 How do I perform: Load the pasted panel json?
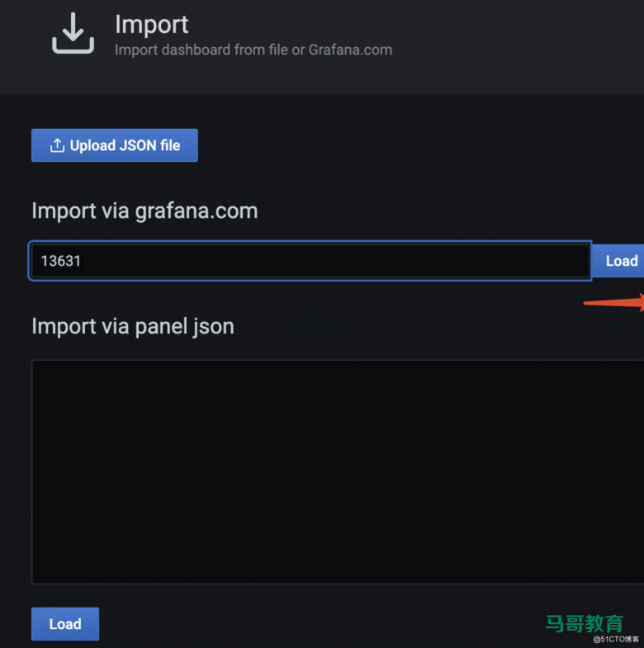pos(65,623)
